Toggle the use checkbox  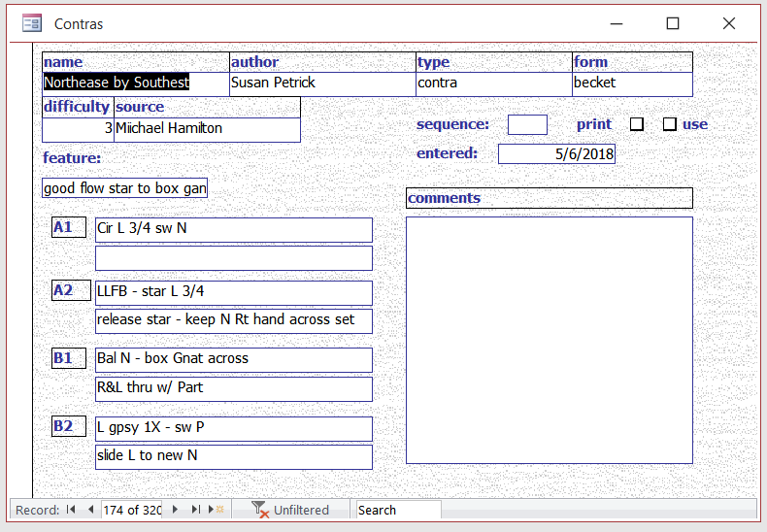click(669, 124)
